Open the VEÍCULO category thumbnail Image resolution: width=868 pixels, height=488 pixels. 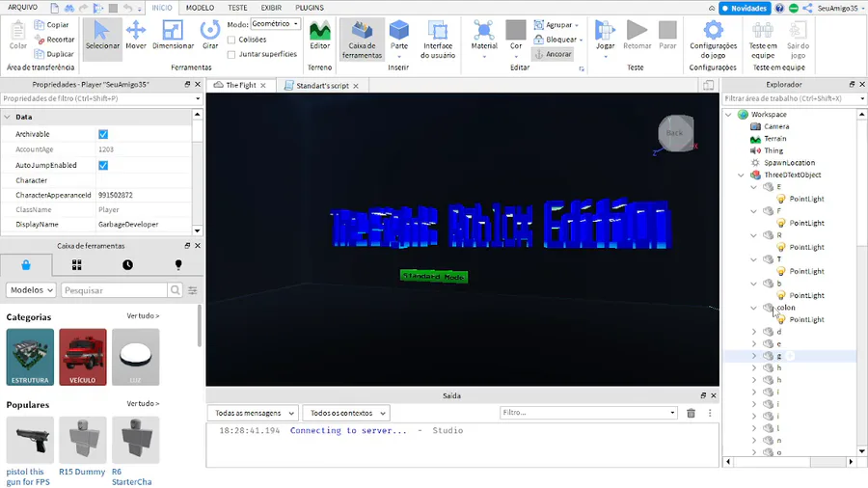83,357
